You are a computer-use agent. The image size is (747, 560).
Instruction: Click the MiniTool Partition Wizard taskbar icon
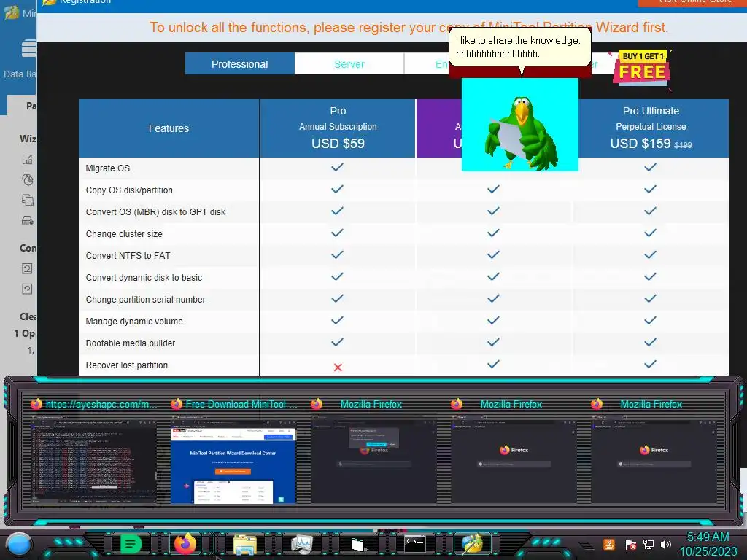tap(472, 543)
